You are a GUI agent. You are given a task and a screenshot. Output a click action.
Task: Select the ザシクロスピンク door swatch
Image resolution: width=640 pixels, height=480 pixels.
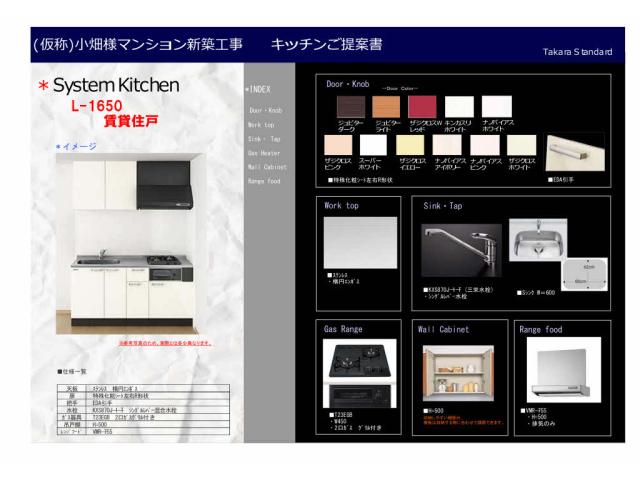click(x=338, y=145)
